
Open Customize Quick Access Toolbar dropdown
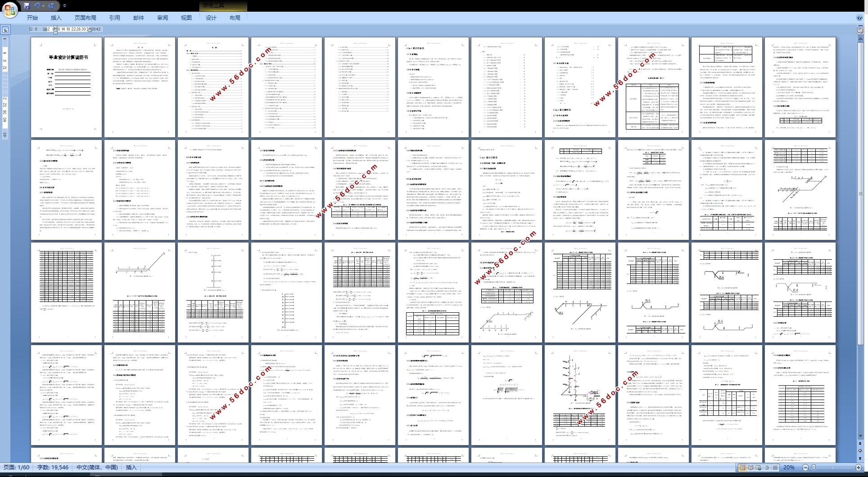(x=64, y=6)
